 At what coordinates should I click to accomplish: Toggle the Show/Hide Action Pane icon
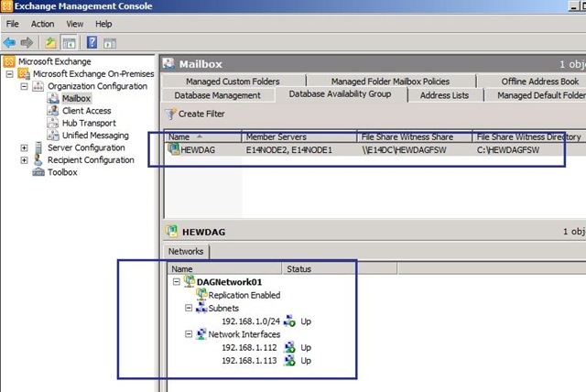[110, 43]
